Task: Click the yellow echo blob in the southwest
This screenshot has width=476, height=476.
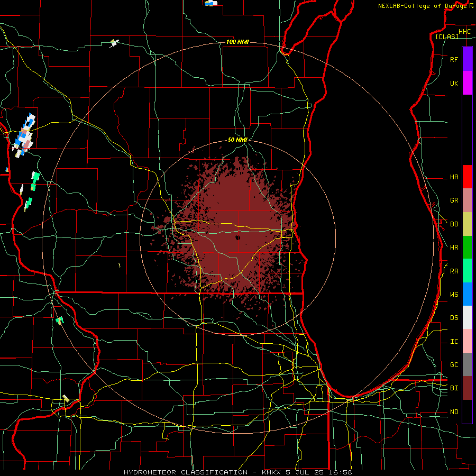Action: (66, 398)
